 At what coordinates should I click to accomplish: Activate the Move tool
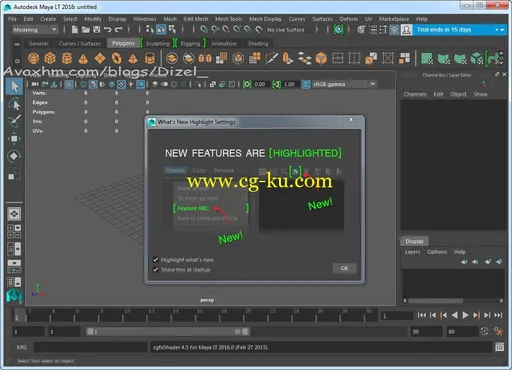click(x=14, y=138)
